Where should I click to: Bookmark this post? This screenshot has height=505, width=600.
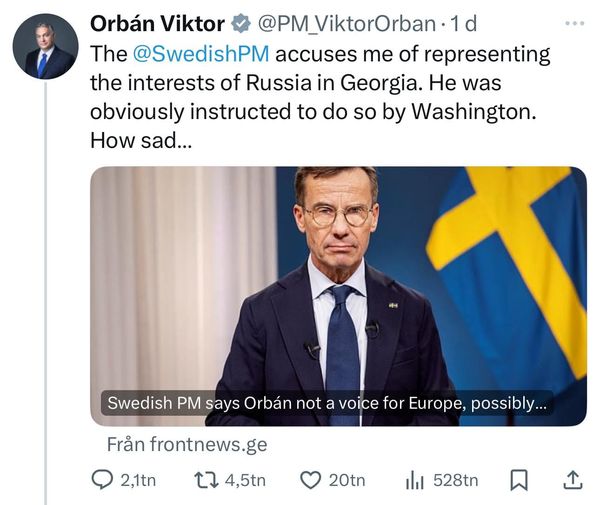pyautogui.click(x=519, y=481)
